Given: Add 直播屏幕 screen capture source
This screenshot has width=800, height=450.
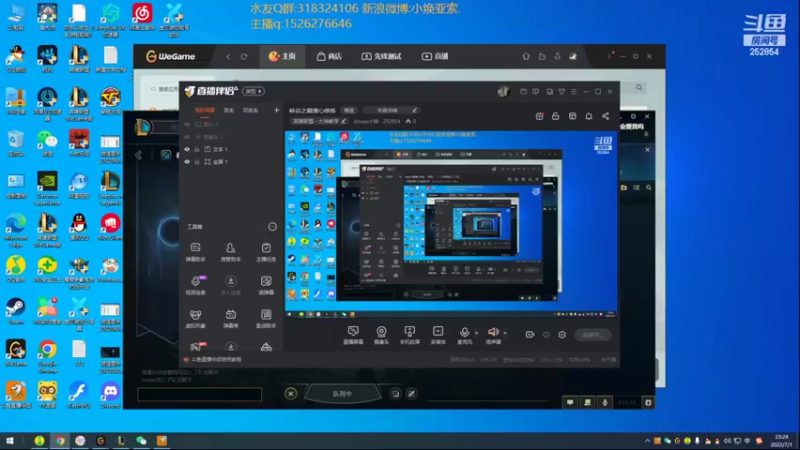Looking at the screenshot, I should tap(353, 335).
